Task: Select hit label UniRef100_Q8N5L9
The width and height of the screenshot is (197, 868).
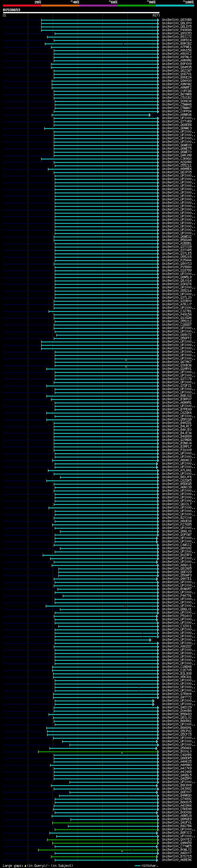Action: (x=177, y=277)
